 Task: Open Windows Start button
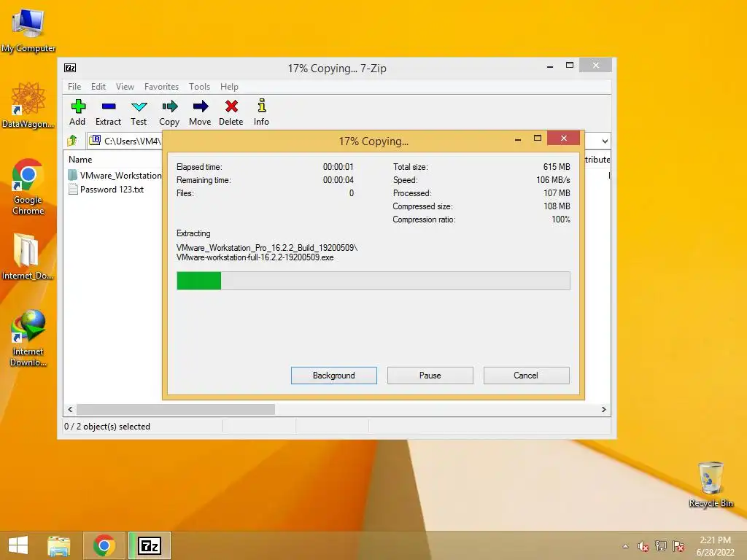[18, 545]
